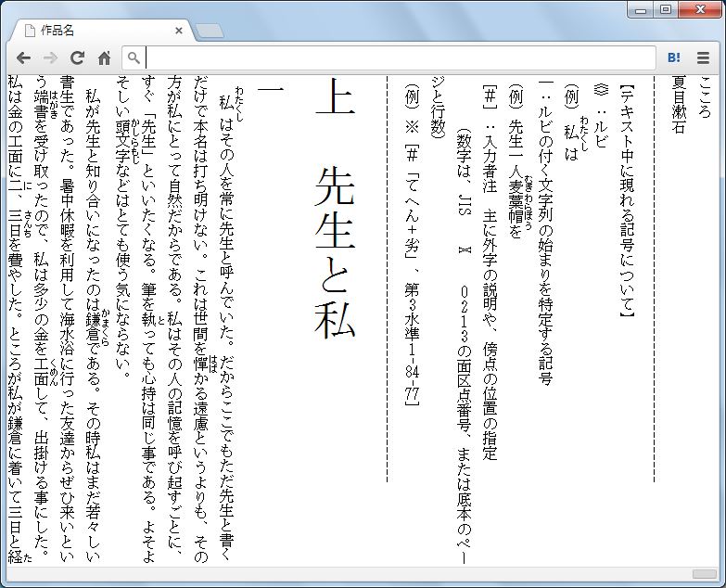Click the line beginning 私が先生と知り合いになったのは鎌倉

click(x=93, y=326)
